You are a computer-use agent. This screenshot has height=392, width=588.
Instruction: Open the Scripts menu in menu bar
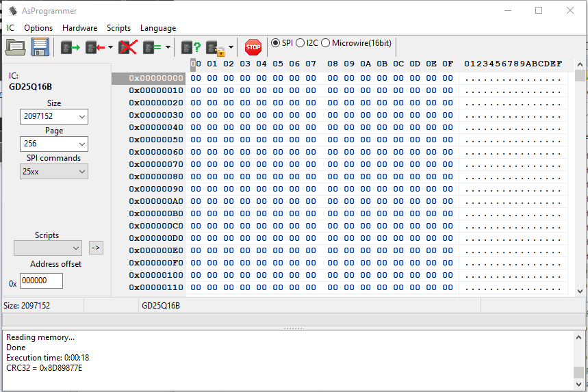click(x=118, y=28)
